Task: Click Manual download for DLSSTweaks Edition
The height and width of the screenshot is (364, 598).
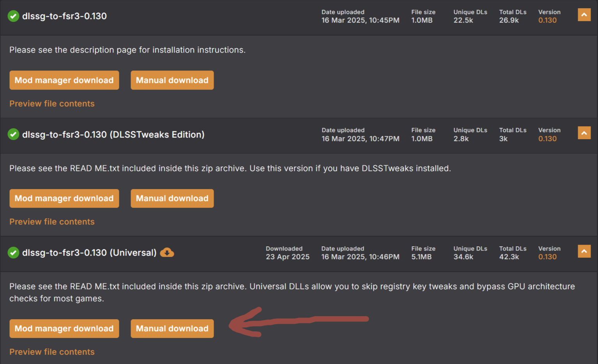Action: (x=172, y=198)
